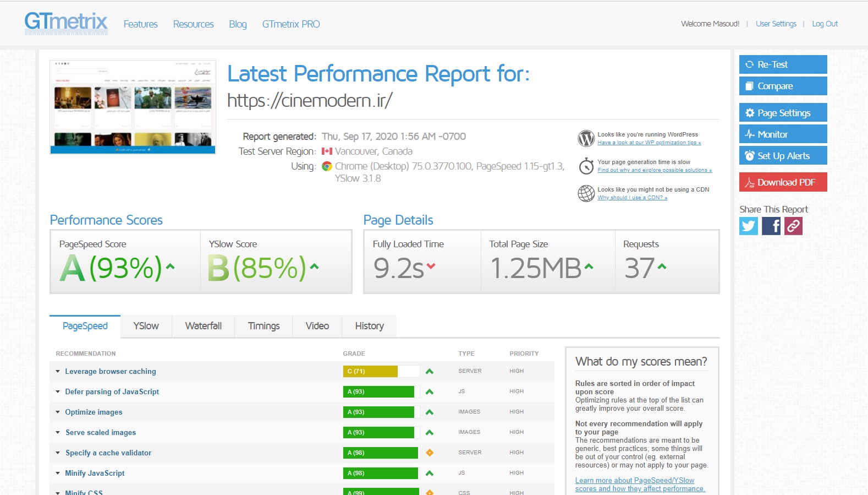Open Learn more about PageSpeed/YSlow link
This screenshot has width=868, height=495.
pos(640,485)
